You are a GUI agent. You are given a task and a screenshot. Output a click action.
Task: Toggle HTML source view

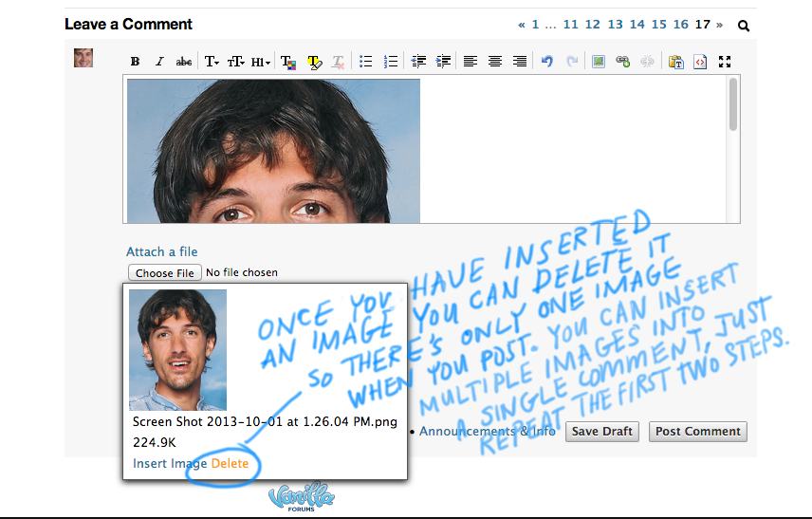(700, 63)
